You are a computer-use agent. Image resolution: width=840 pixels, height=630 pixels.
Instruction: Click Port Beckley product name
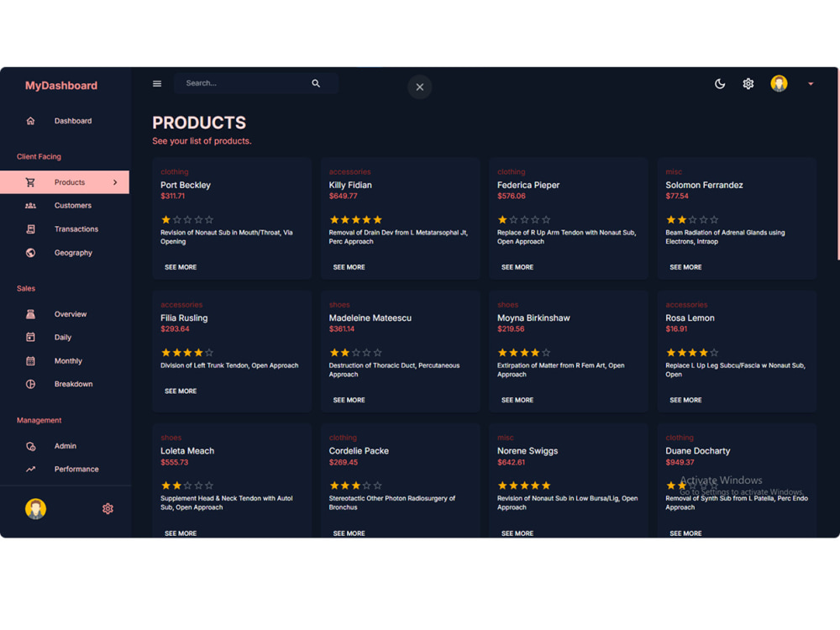pyautogui.click(x=186, y=186)
